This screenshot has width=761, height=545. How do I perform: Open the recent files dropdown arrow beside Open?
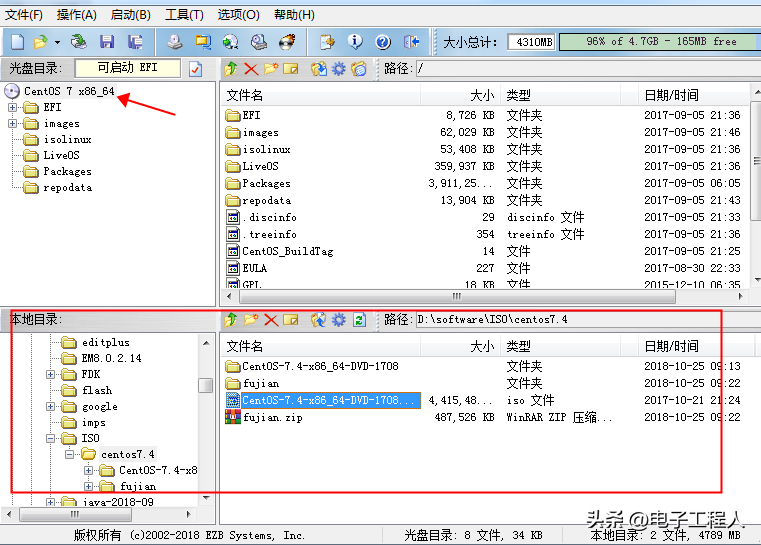point(57,43)
